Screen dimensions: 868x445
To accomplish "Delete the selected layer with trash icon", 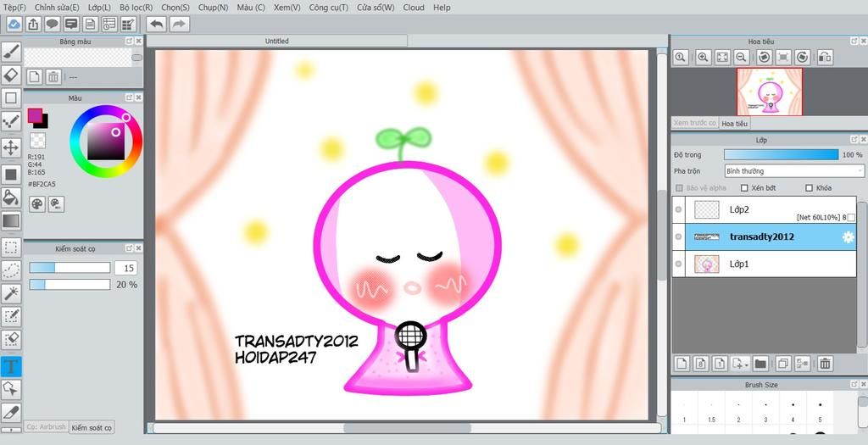I will pyautogui.click(x=825, y=364).
